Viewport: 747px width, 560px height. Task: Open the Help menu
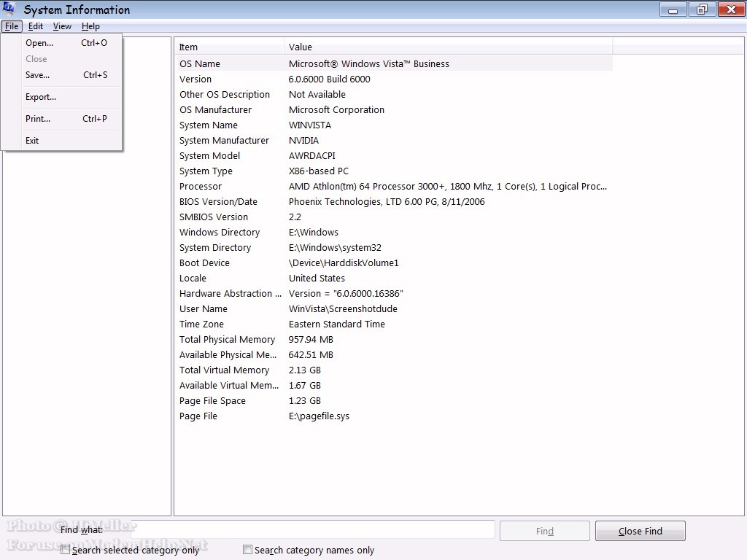90,26
